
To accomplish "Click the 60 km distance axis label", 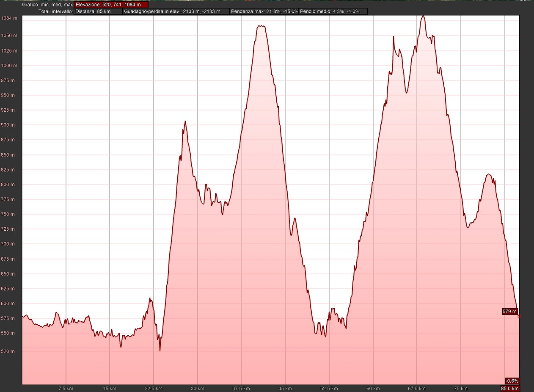I will coord(373,389).
